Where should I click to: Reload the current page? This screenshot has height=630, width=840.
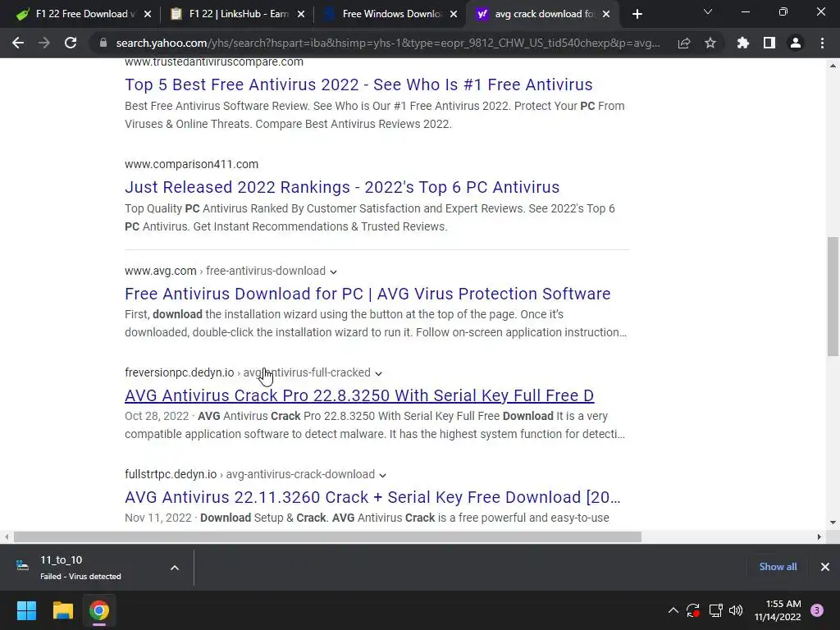tap(71, 43)
